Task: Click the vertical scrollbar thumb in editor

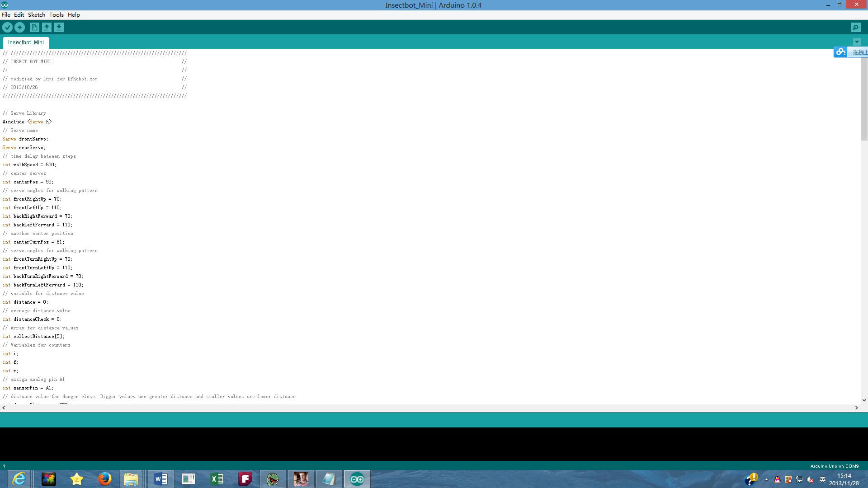Action: click(864, 99)
